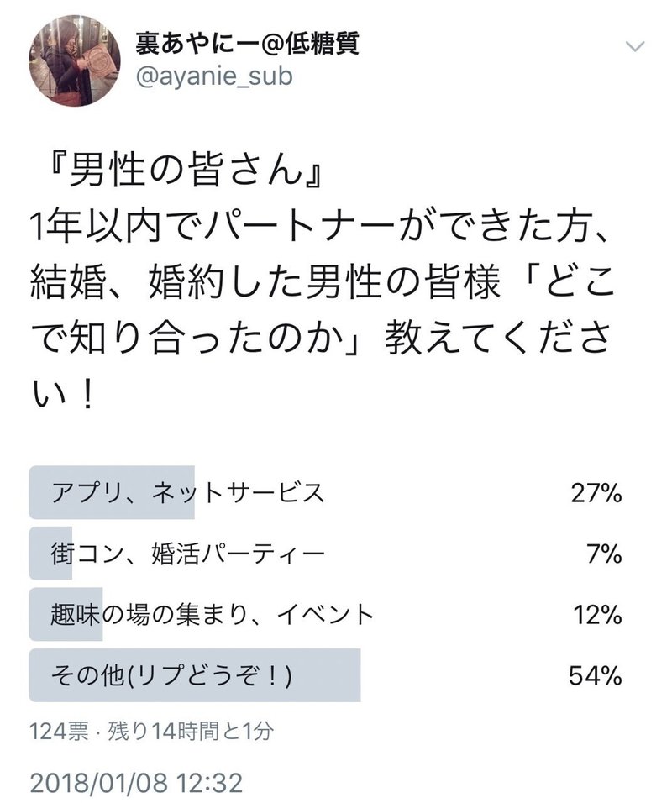The width and height of the screenshot is (672, 803).
Task: Click the 54% poll result figure
Action: coord(596,676)
